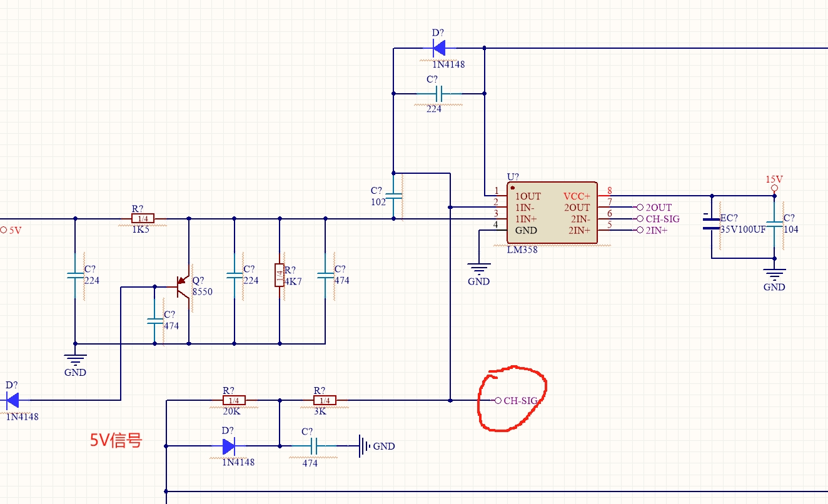Screen dimensions: 828x504
Task: Click the EC? designator label
Action: click(729, 218)
